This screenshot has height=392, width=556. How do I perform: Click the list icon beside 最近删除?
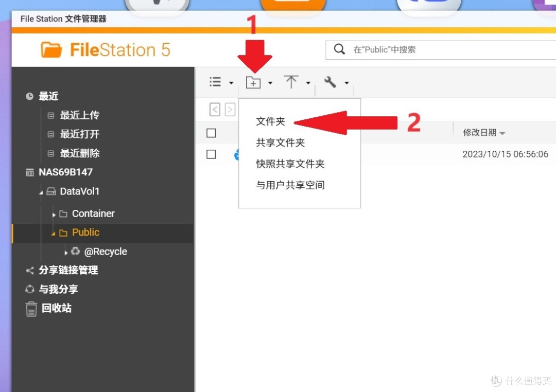(50, 153)
